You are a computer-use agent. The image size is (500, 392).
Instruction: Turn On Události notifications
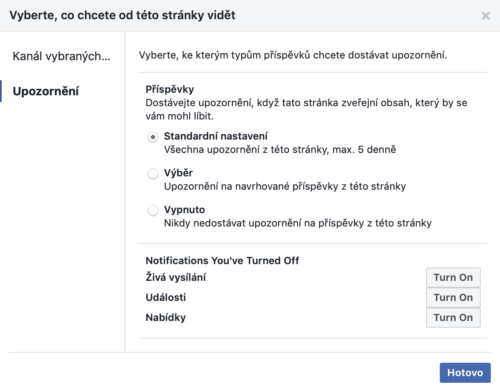[x=453, y=297]
